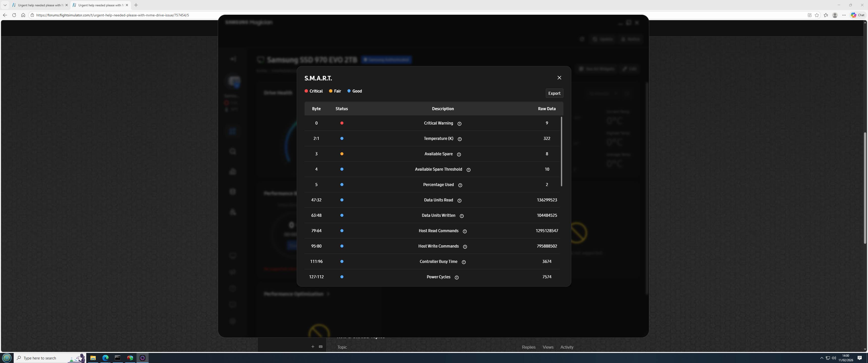Select raw value 1295128547
Image resolution: width=868 pixels, height=363 pixels.
pyautogui.click(x=547, y=231)
